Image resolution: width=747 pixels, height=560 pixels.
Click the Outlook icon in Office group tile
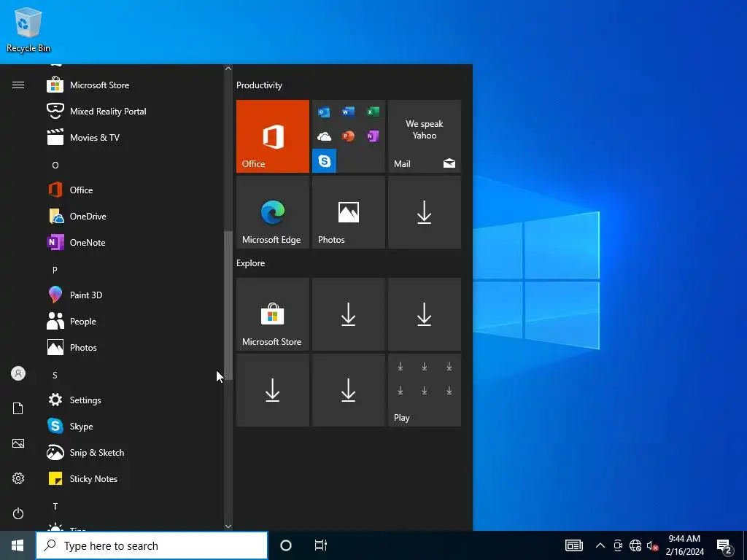(x=324, y=112)
